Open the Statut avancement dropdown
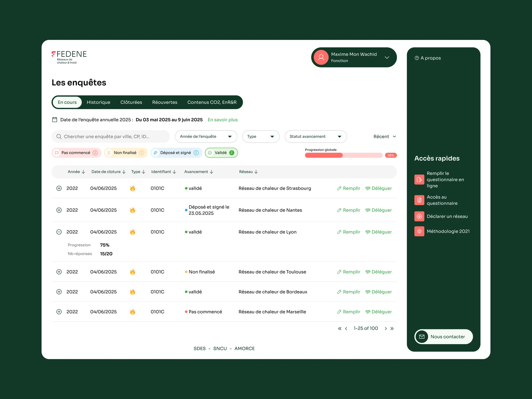Image resolution: width=532 pixels, height=399 pixels. tap(316, 137)
